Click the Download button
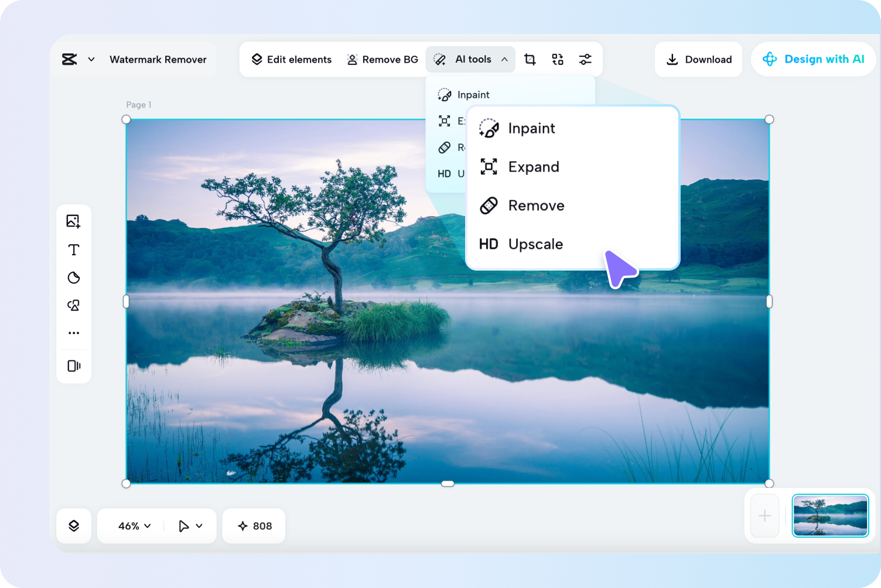The height and width of the screenshot is (588, 881). click(x=698, y=59)
